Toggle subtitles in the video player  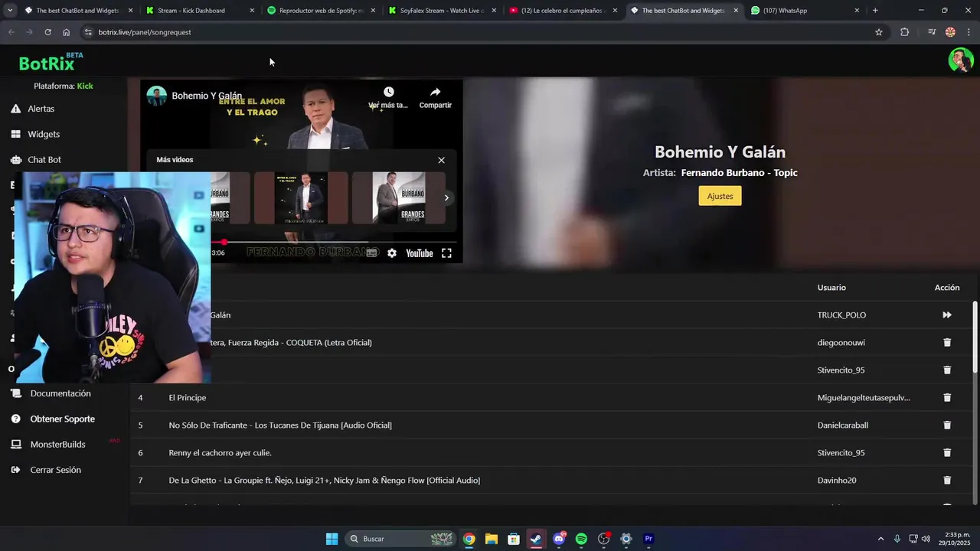371,253
